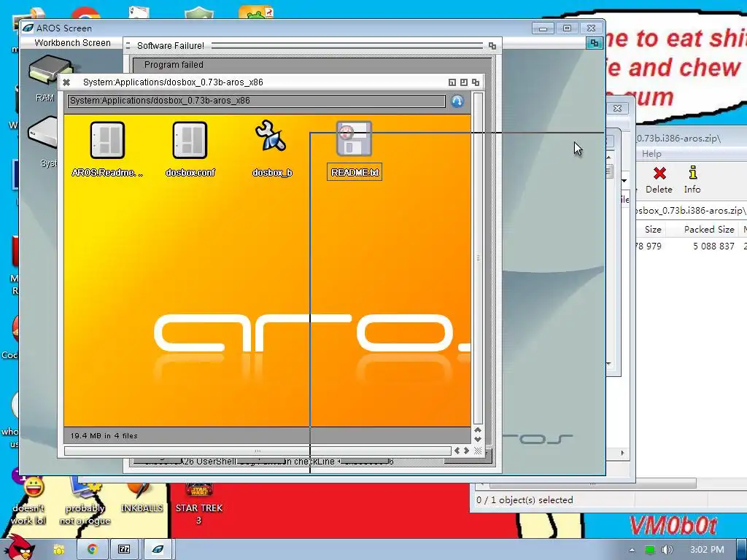This screenshot has width=747, height=560.
Task: Click the dosbox drawer zoom gadget
Action: [x=463, y=82]
